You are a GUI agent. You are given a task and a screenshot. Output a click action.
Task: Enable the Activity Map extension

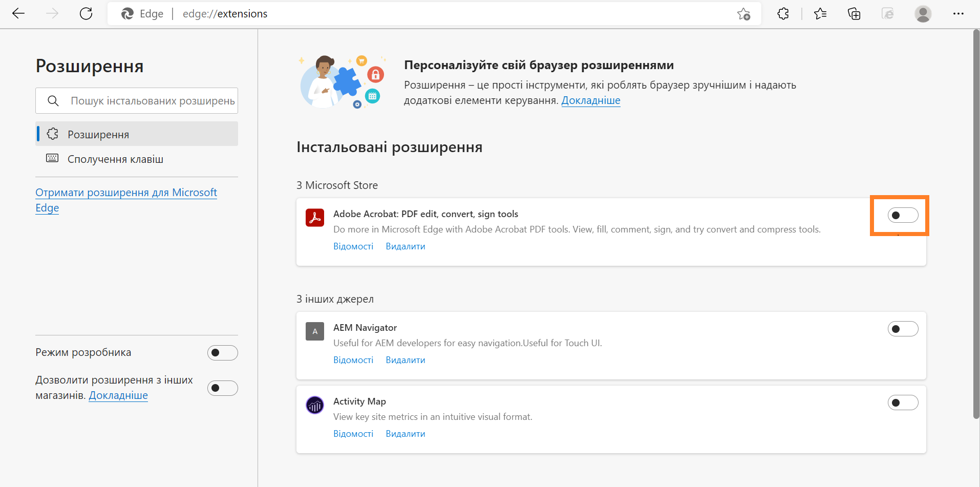tap(903, 403)
